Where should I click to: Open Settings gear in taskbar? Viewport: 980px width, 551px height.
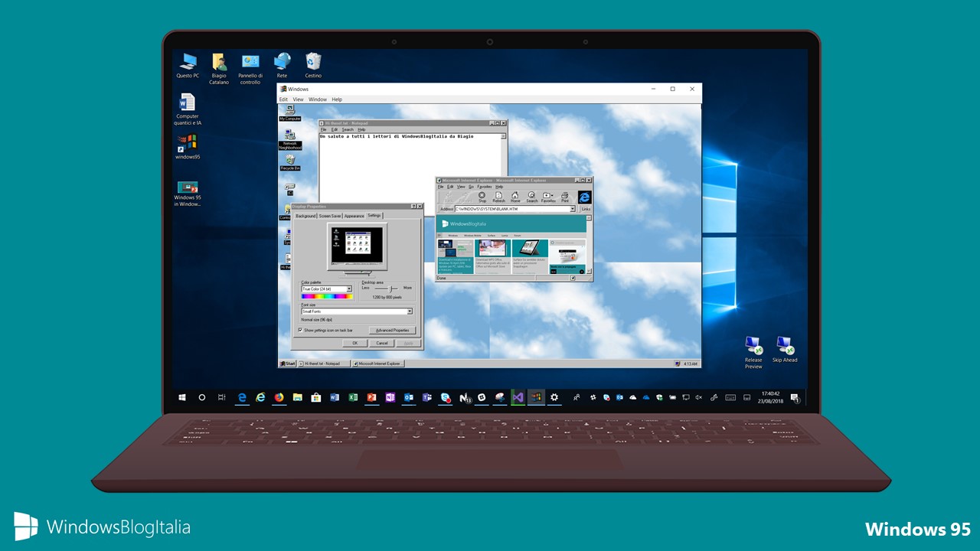[x=554, y=398]
